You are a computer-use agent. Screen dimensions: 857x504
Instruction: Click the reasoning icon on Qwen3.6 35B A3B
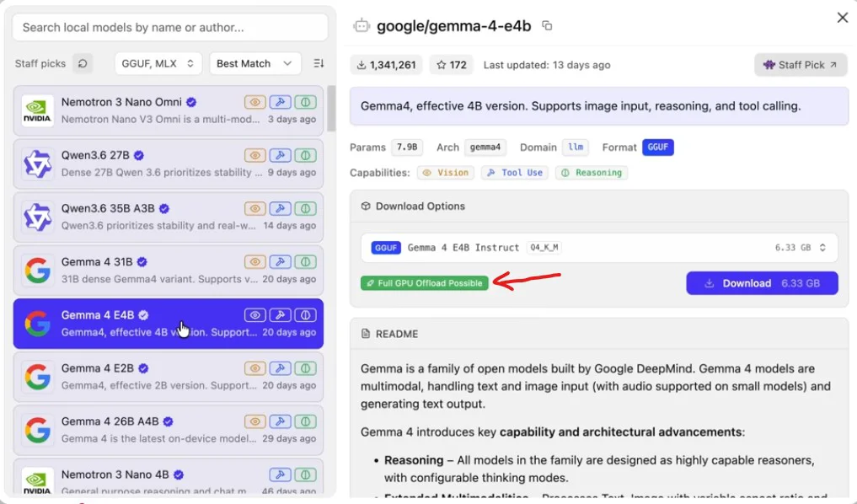pyautogui.click(x=306, y=208)
